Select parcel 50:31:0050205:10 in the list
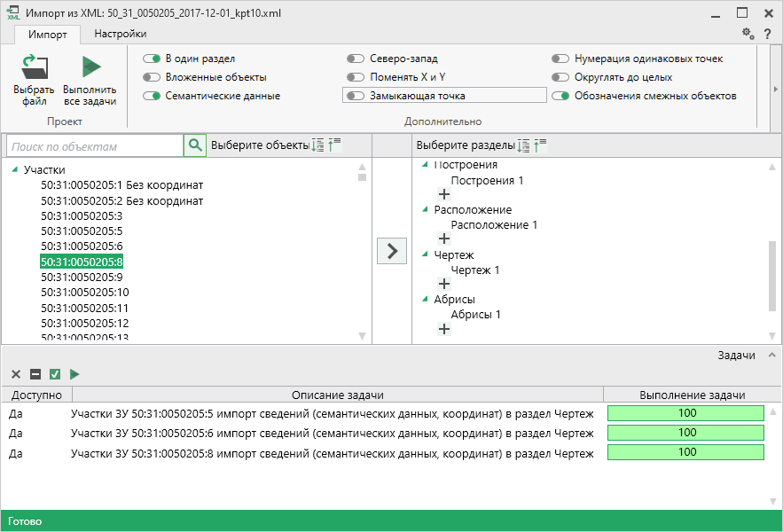 (85, 292)
